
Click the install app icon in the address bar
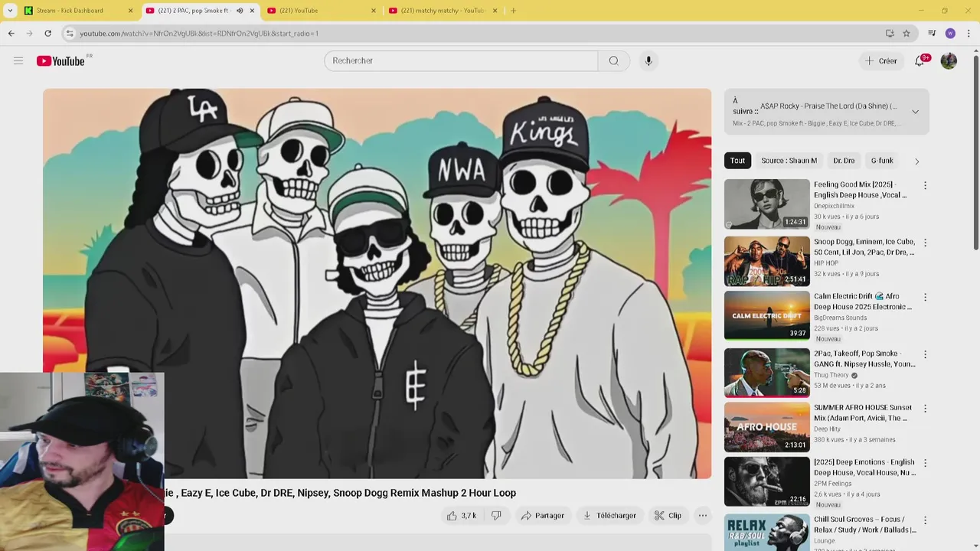coord(890,33)
